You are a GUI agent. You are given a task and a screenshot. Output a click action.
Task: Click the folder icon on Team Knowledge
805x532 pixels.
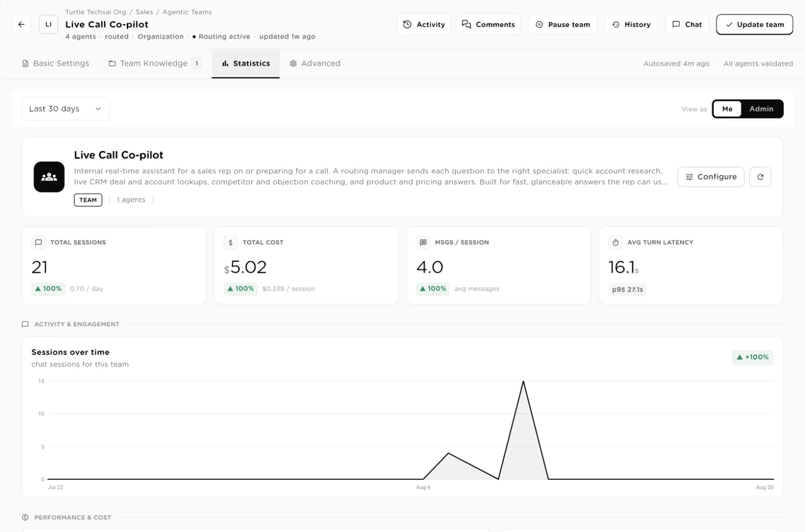click(112, 63)
